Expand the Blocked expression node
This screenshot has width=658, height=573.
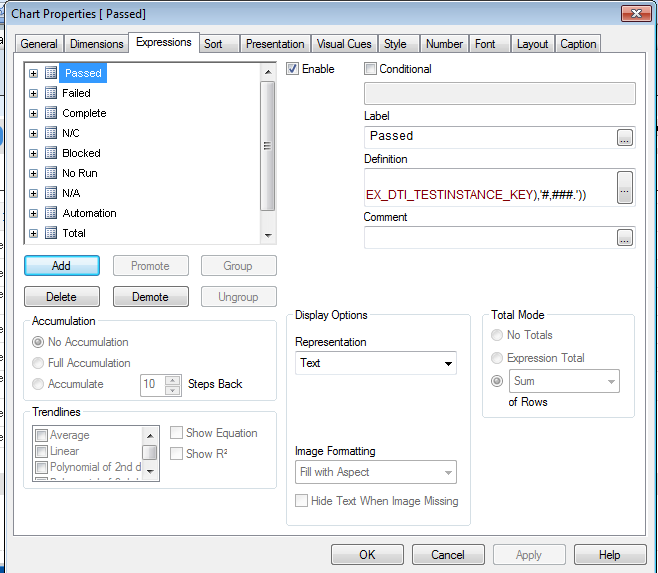(x=34, y=153)
